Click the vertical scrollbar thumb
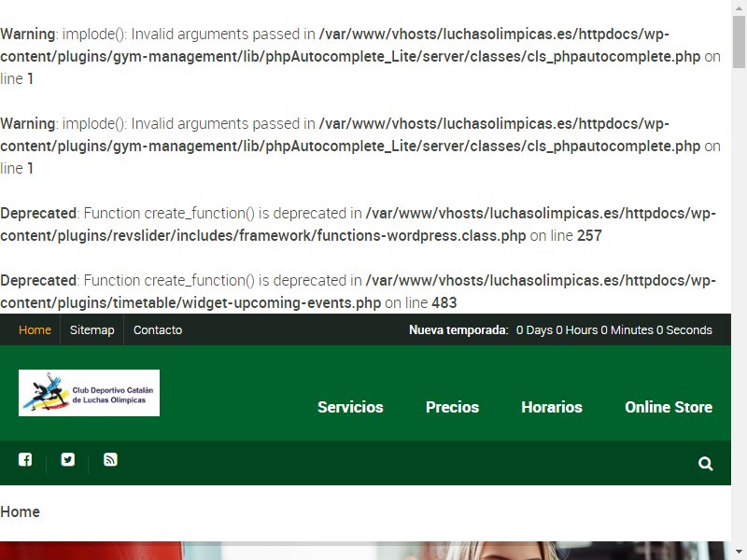The width and height of the screenshot is (747, 560). tap(739, 42)
